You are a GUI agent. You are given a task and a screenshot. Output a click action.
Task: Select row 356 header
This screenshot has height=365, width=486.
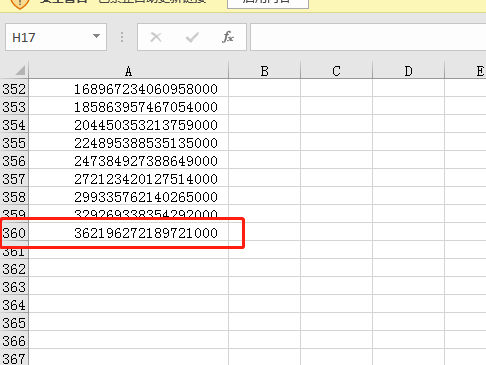tap(14, 161)
